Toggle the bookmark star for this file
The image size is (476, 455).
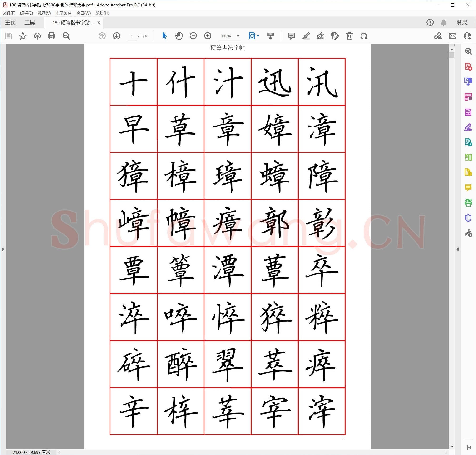click(x=23, y=36)
